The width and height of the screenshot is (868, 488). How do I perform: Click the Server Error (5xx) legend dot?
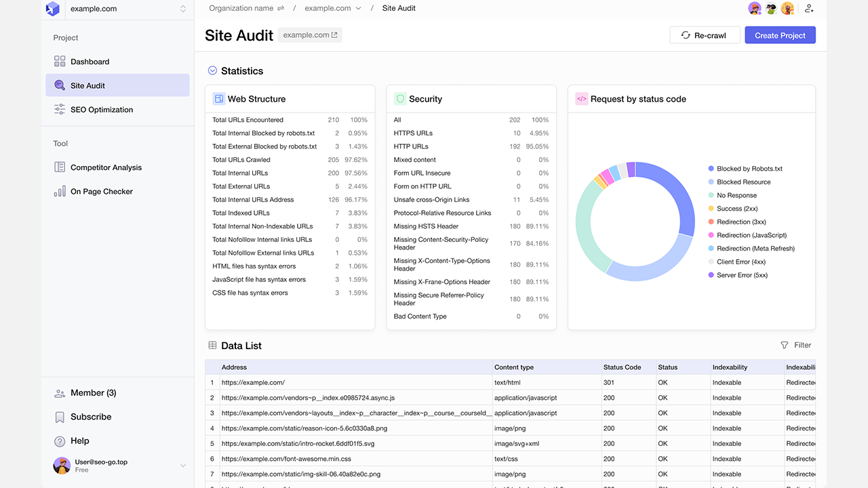click(711, 275)
